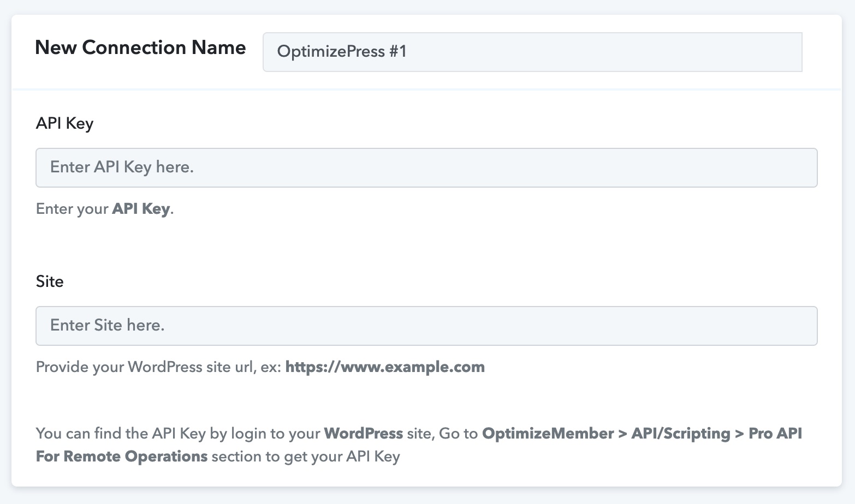The width and height of the screenshot is (855, 504).
Task: Click the 'API Key' field label
Action: [x=64, y=123]
